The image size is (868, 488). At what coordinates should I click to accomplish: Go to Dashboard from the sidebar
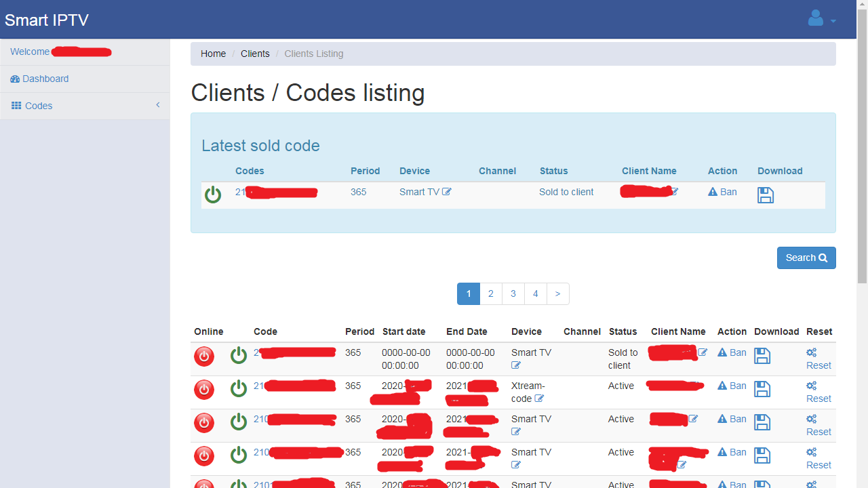click(39, 79)
